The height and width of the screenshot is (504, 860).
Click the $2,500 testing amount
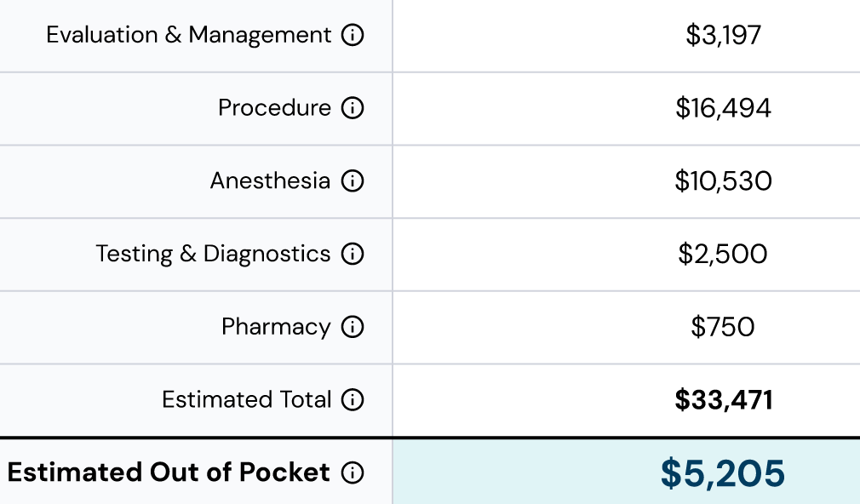[723, 255]
